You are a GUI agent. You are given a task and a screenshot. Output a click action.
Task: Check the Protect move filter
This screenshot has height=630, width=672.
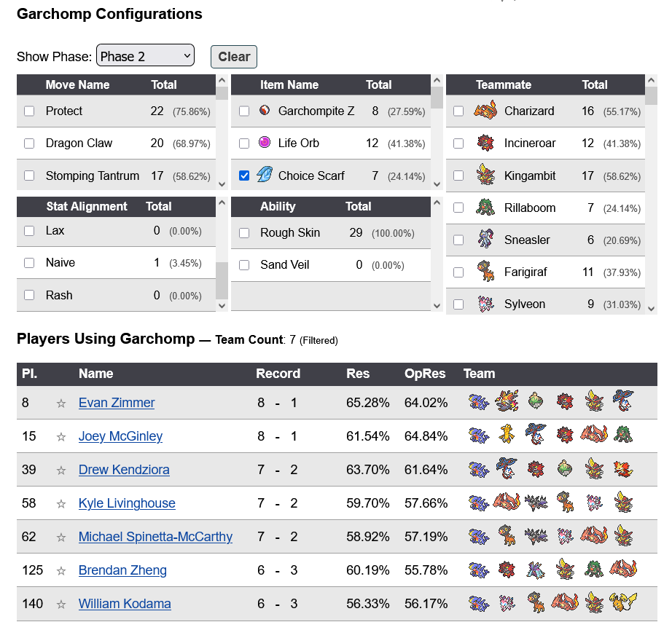pos(29,111)
